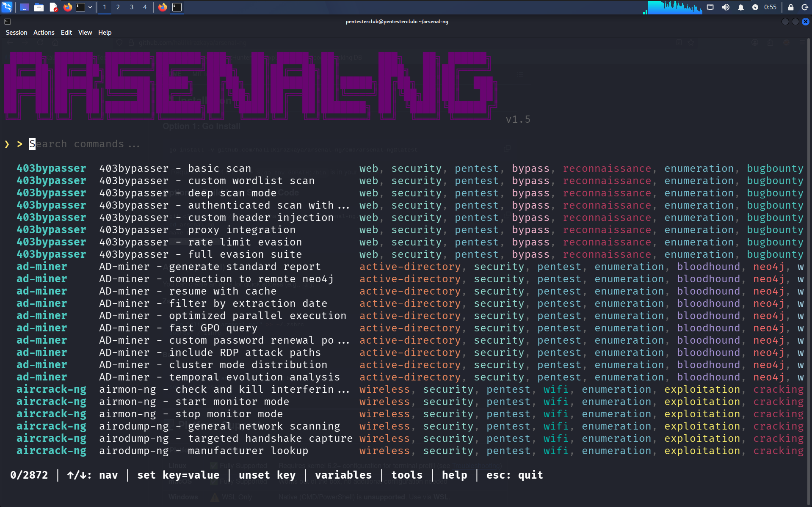Select 'AD-miner - resume with cache' row

point(410,291)
